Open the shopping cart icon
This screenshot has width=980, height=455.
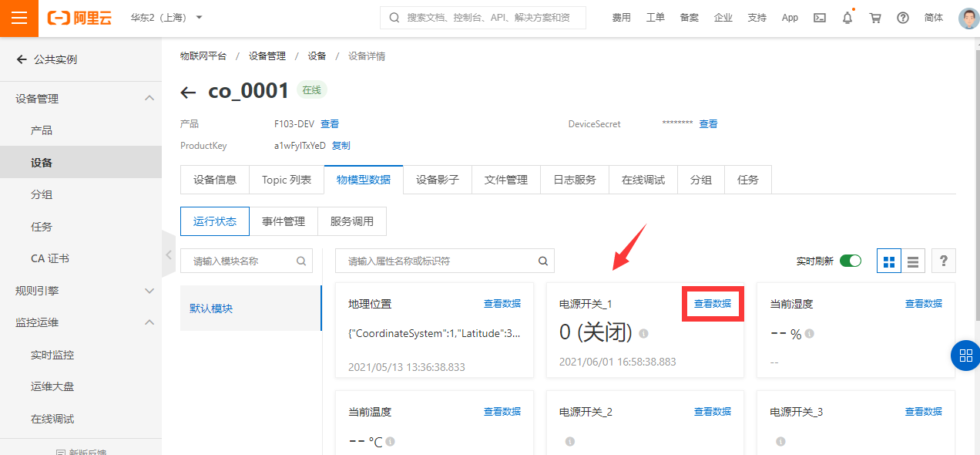tap(875, 18)
